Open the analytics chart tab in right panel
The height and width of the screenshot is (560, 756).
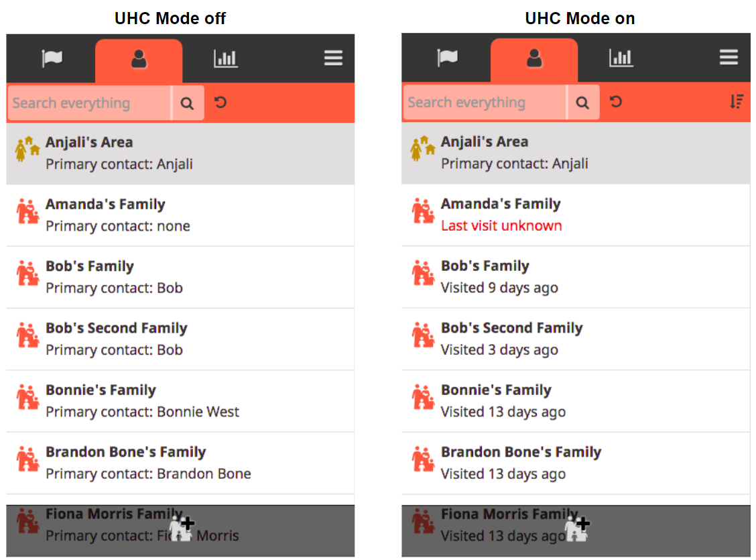[x=621, y=58]
